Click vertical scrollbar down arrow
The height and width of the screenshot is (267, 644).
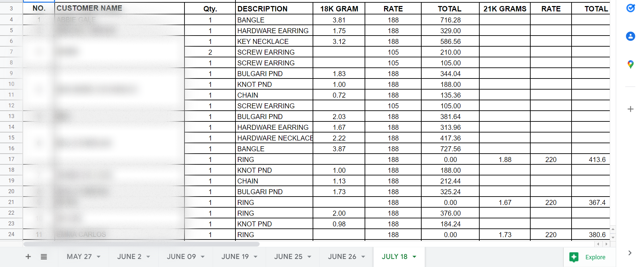tap(613, 237)
